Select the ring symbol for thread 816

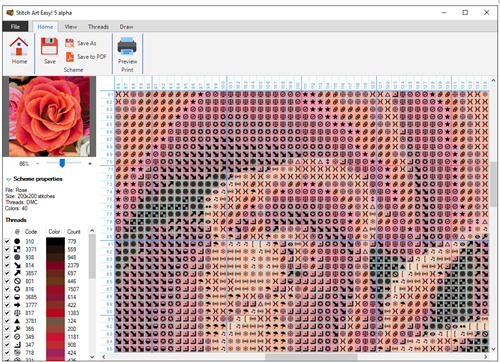point(17,289)
